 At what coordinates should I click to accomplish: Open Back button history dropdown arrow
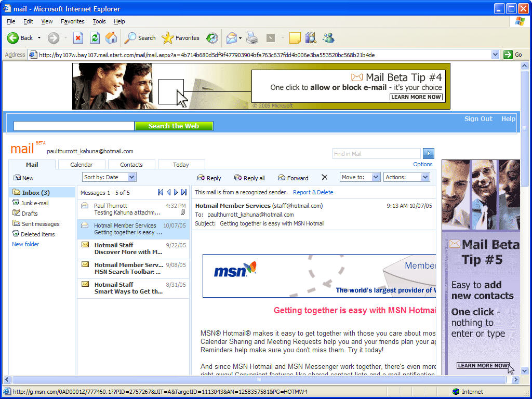[x=39, y=38]
